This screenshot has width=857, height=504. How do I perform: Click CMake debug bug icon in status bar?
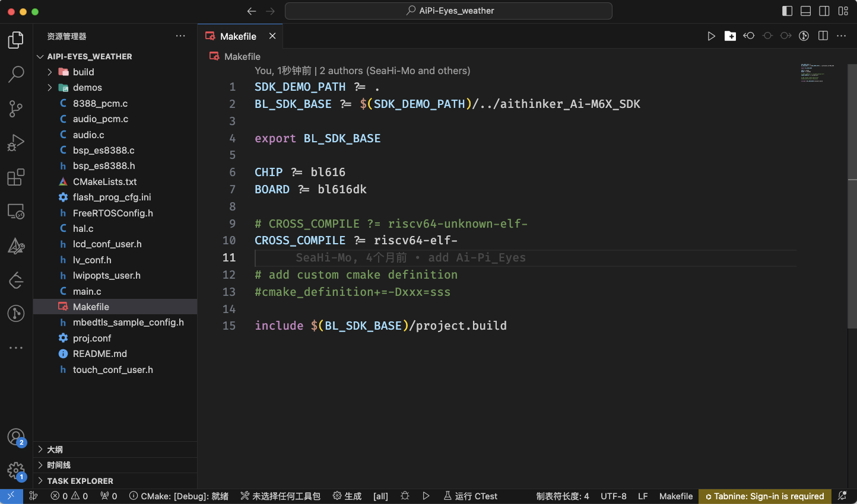[x=405, y=496]
